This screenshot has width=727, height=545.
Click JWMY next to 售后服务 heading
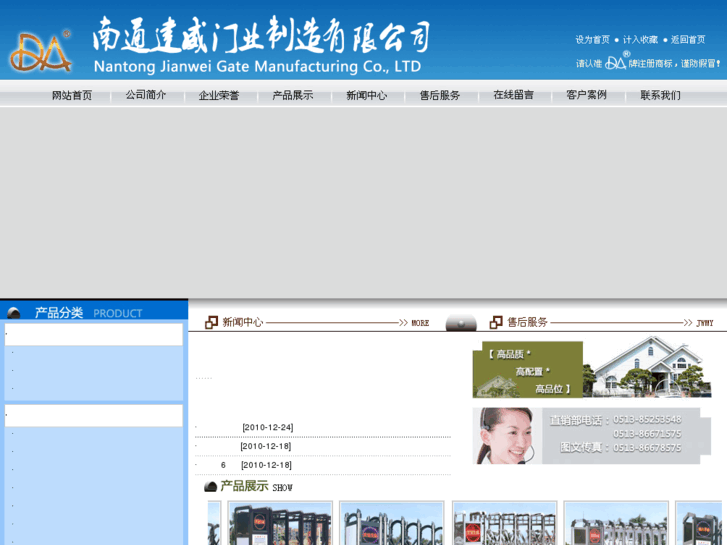tap(704, 323)
